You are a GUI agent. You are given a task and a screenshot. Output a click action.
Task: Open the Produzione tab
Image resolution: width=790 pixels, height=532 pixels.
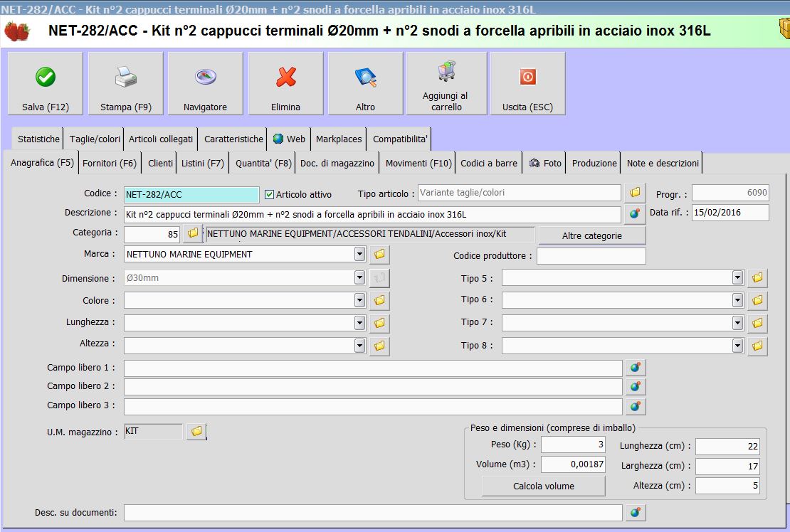pos(594,163)
